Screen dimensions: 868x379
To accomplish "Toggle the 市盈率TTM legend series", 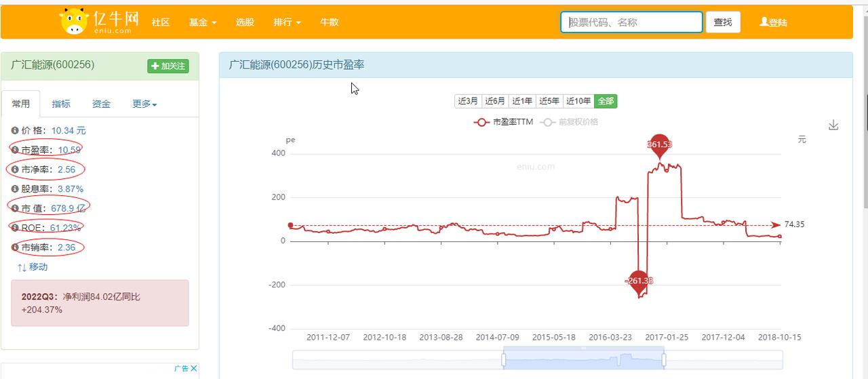I will click(x=503, y=122).
